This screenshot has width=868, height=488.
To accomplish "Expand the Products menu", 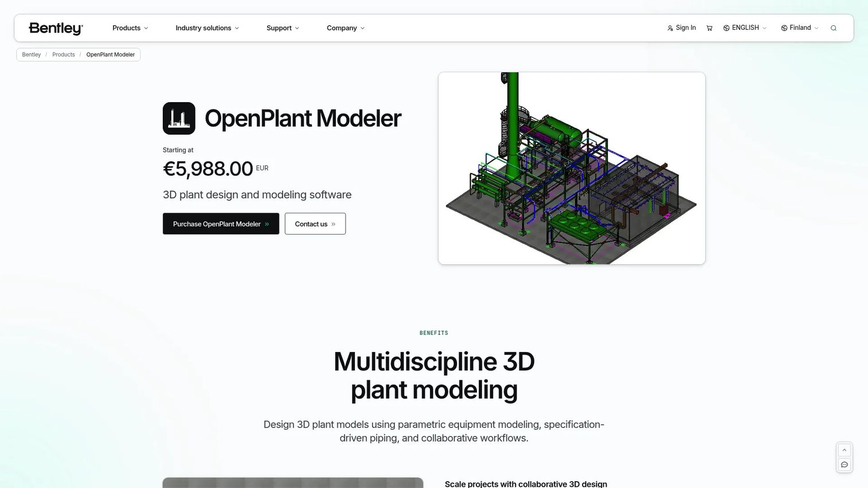I will (x=130, y=28).
